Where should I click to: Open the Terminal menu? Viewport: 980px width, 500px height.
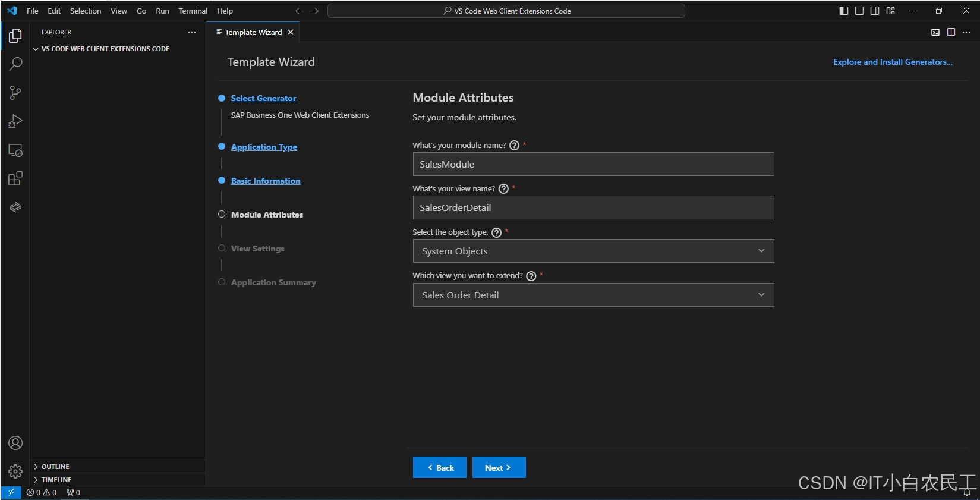(193, 11)
